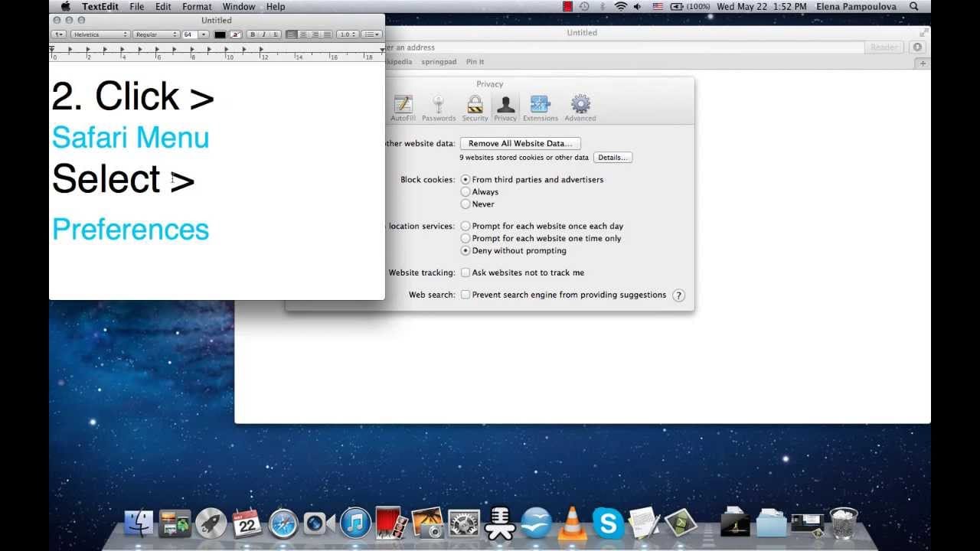Open the list bullets dropdown in TextEdit
This screenshot has width=980, height=551.
pos(371,34)
